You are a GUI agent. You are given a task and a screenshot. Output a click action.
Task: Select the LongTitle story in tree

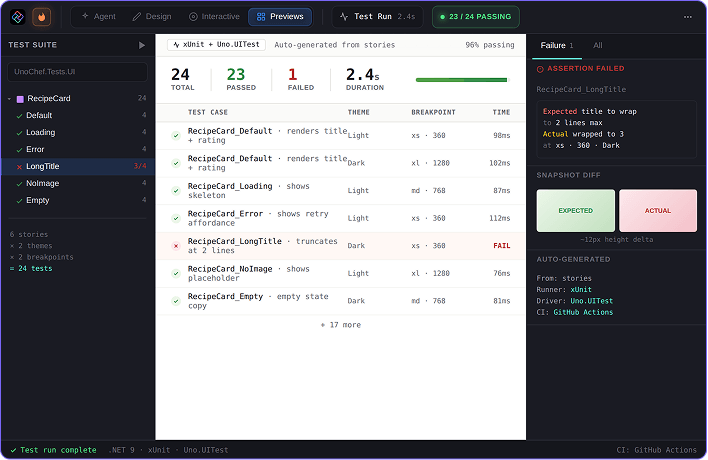tap(78, 167)
